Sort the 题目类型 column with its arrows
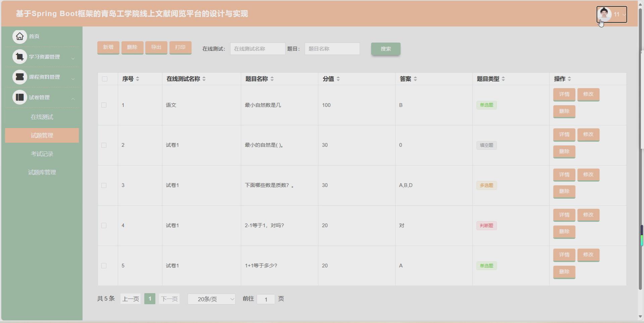Image resolution: width=644 pixels, height=323 pixels. pyautogui.click(x=504, y=79)
